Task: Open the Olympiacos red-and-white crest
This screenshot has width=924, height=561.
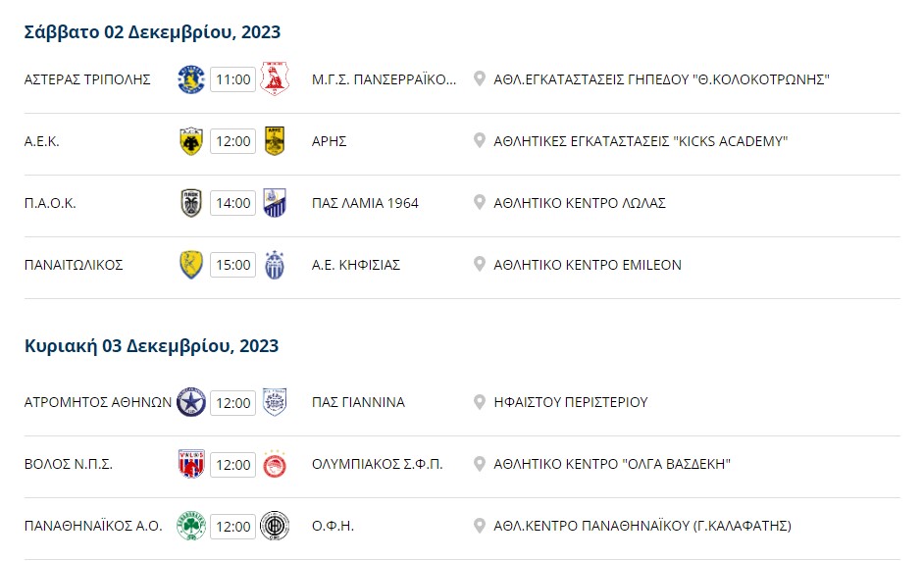Action: click(275, 464)
